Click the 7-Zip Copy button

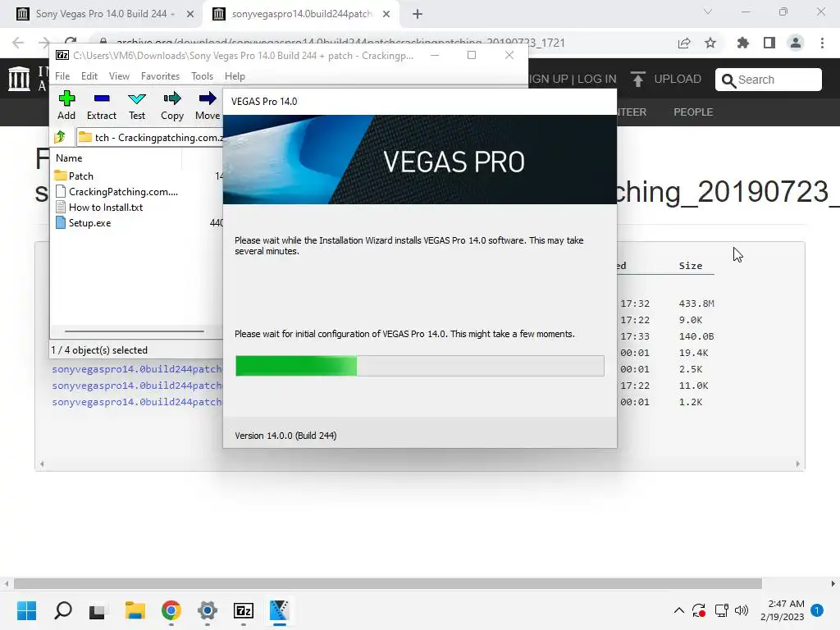click(x=172, y=106)
